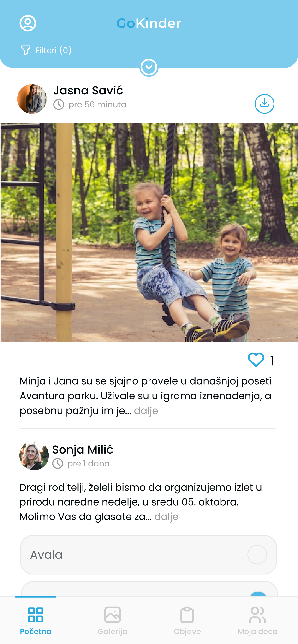Tap Sonja Milić's profile picture
Screen dimensions: 298x644
point(34,455)
